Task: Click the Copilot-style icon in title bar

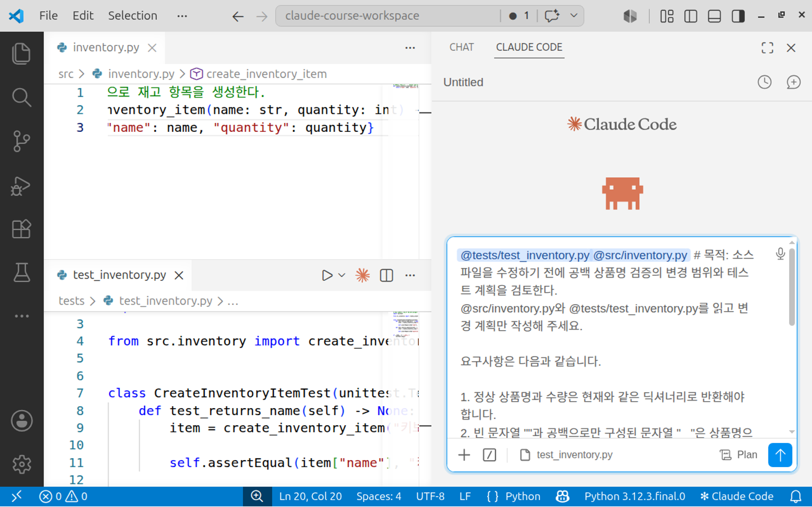Action: [x=630, y=16]
